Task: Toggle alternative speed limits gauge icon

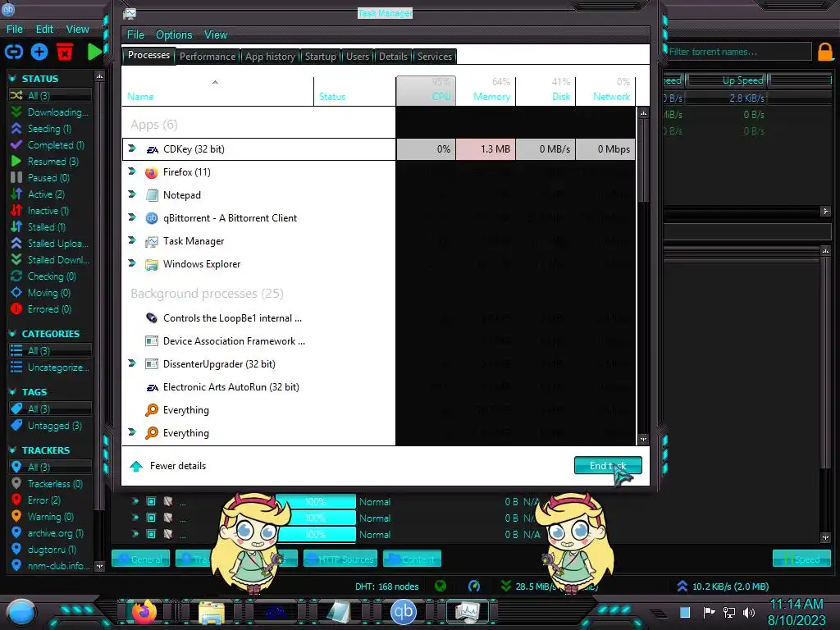Action: 474,586
